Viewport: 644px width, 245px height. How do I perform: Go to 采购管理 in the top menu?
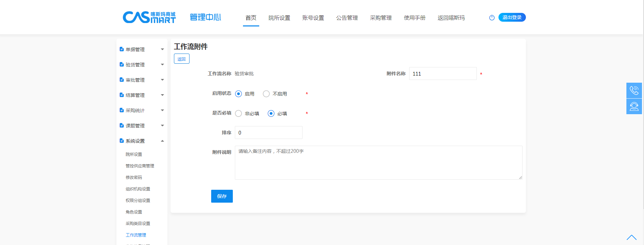[x=381, y=18]
